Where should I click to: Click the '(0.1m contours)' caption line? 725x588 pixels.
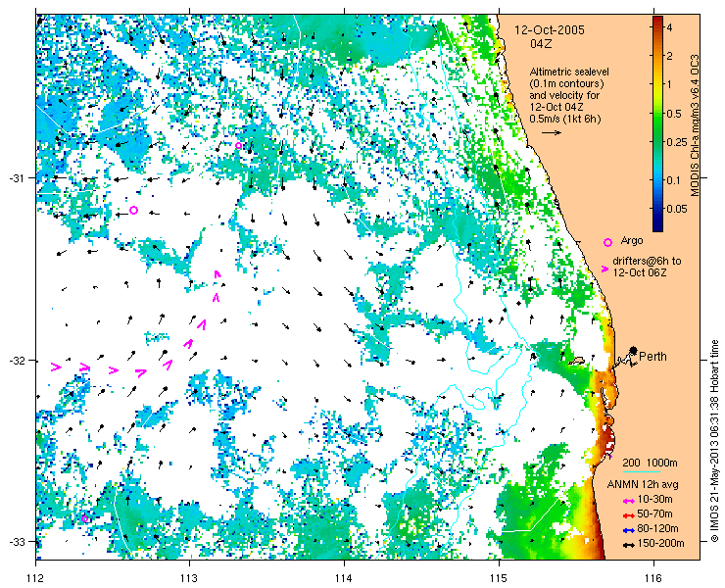point(566,84)
